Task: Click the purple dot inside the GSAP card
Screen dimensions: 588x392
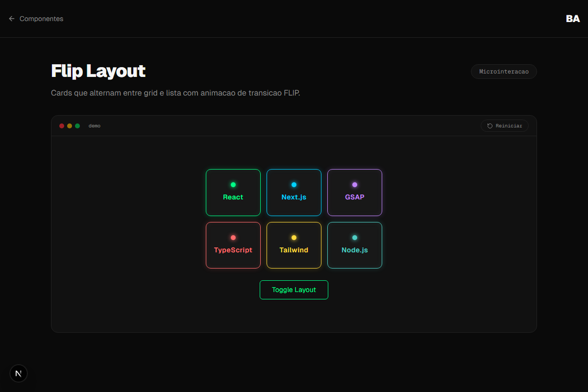Action: point(354,185)
